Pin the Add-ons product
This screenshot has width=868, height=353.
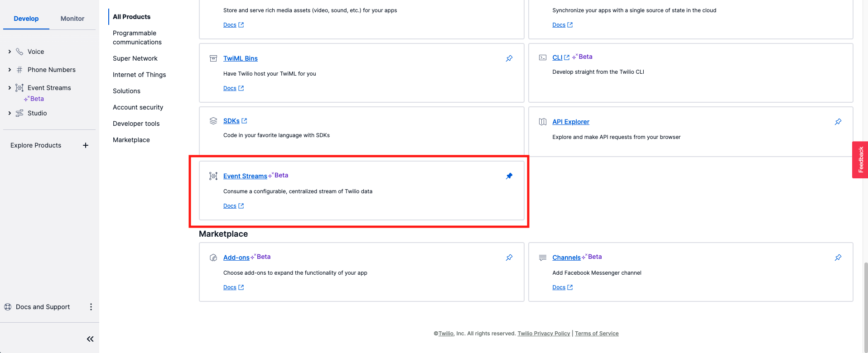point(509,258)
